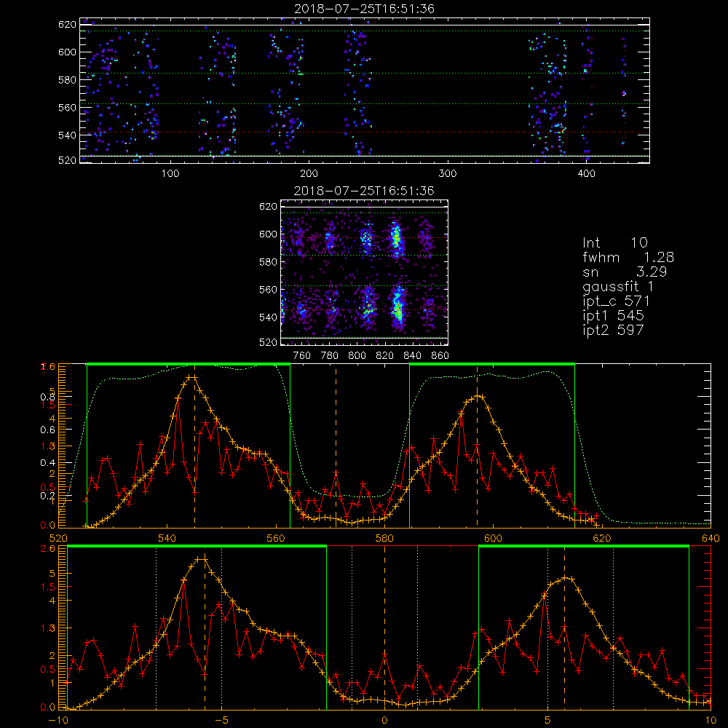Click the brightest emission blob near 830 in middle image
The image size is (728, 728).
[x=397, y=306]
